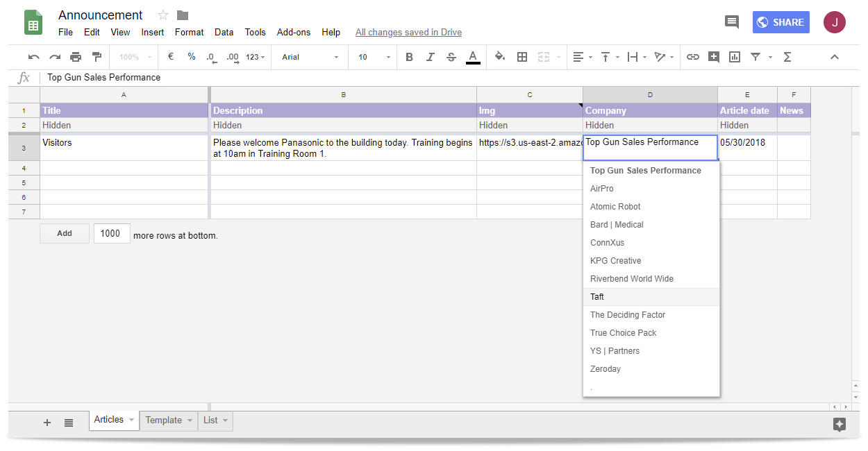868x451 pixels.
Task: Open the Explore button in the corner
Action: click(840, 425)
